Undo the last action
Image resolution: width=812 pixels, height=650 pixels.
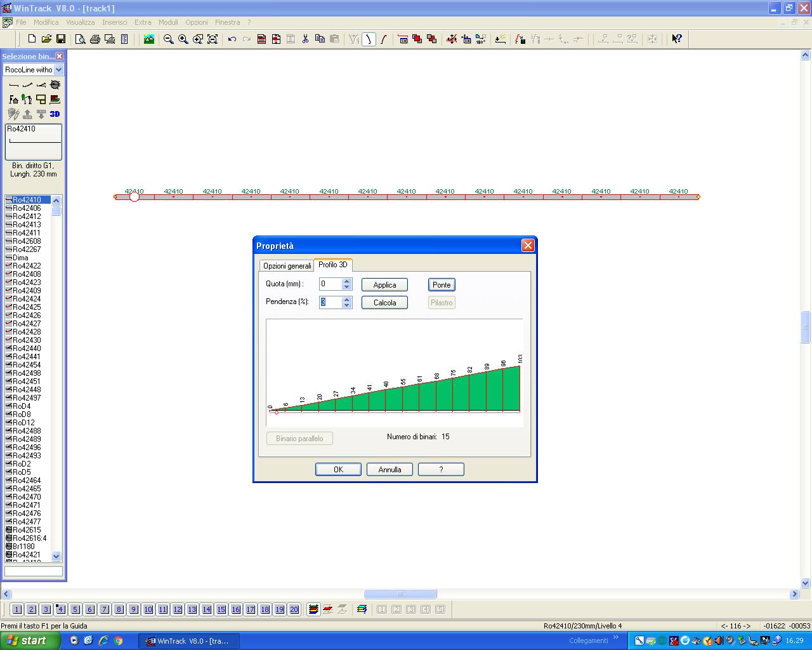coord(232,39)
